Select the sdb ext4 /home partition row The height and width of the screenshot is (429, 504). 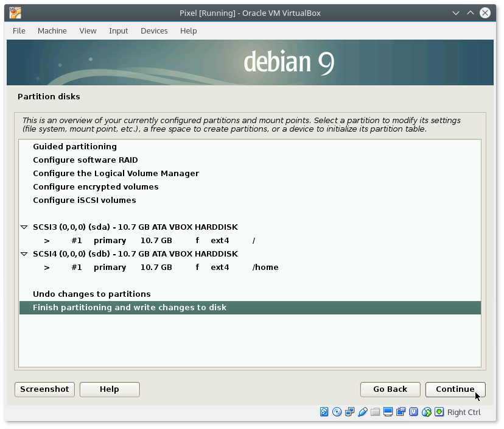250,268
